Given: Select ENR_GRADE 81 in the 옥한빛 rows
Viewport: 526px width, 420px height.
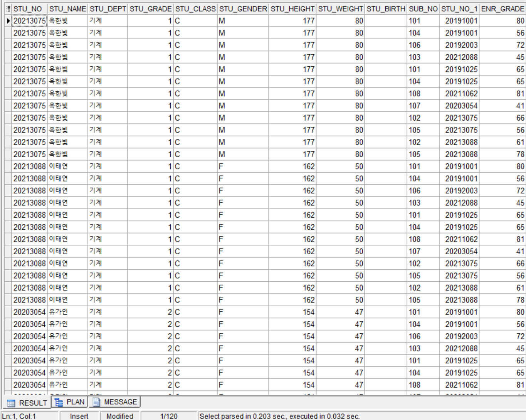Looking at the screenshot, I should tap(502, 94).
